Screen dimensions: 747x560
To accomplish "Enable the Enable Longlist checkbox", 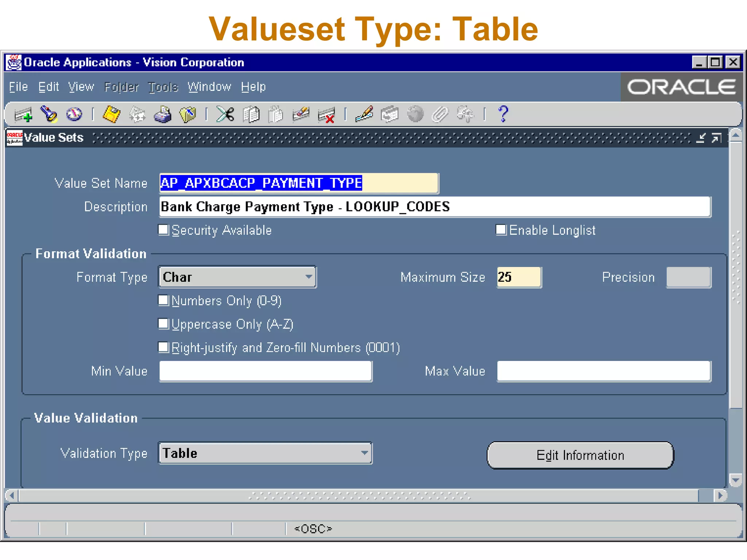I will tap(501, 230).
